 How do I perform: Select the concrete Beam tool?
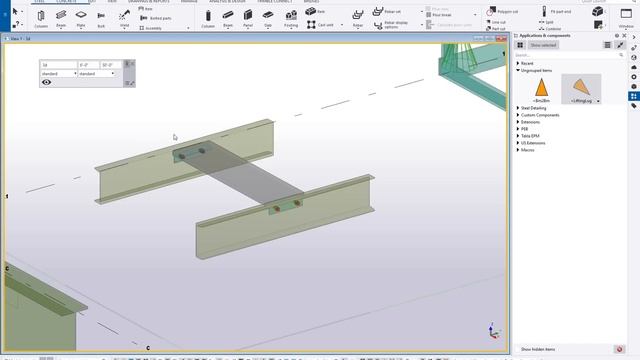pyautogui.click(x=228, y=19)
